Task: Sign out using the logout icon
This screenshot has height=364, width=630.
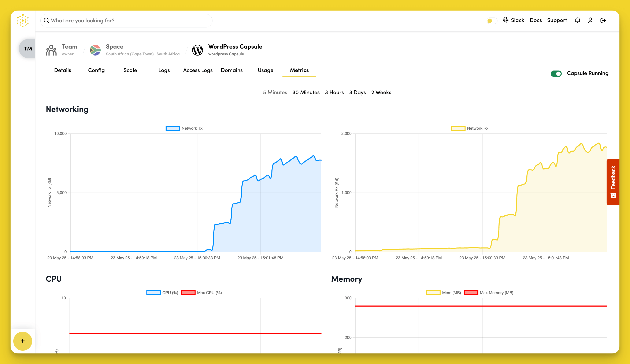Action: 603,20
